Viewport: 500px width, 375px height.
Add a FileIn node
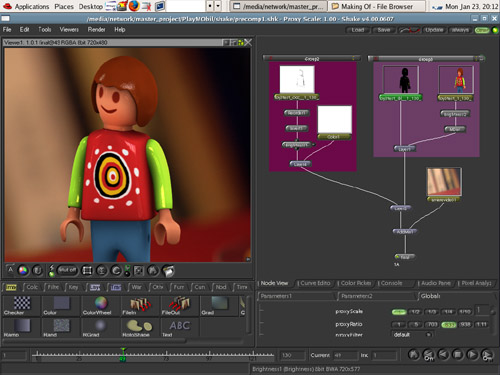coord(140,305)
